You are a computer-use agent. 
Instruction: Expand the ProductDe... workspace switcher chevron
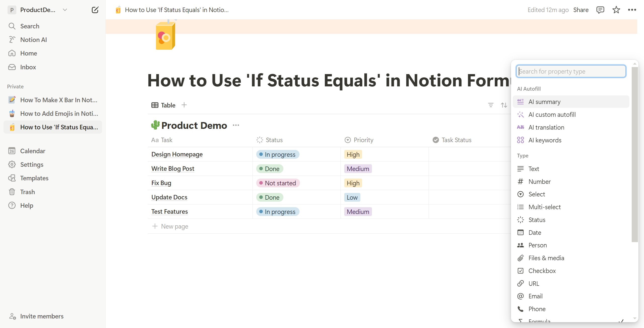[65, 10]
